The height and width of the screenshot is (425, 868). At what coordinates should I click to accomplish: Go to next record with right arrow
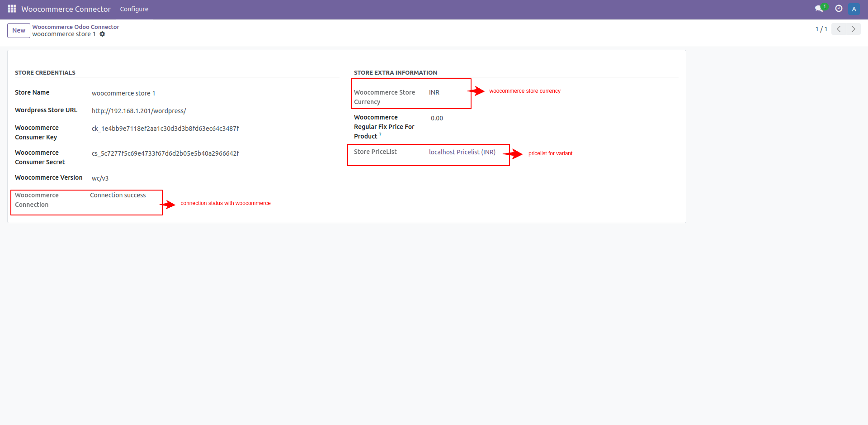854,29
